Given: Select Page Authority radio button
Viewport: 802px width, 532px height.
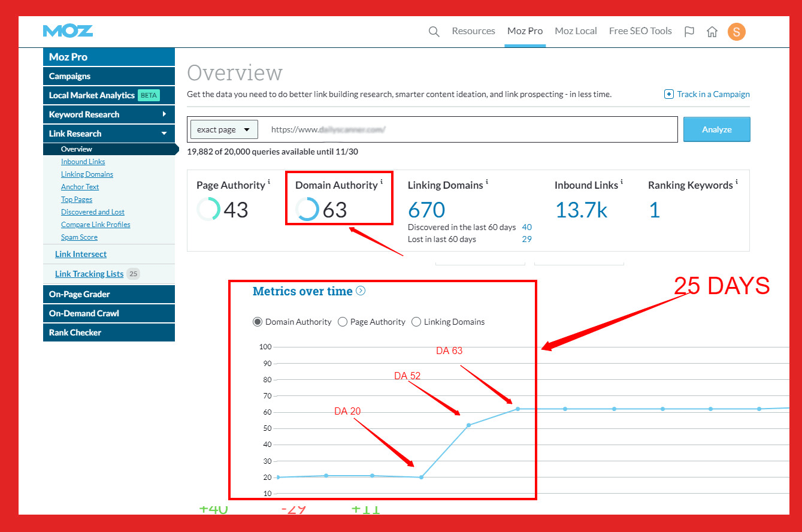Looking at the screenshot, I should point(343,322).
